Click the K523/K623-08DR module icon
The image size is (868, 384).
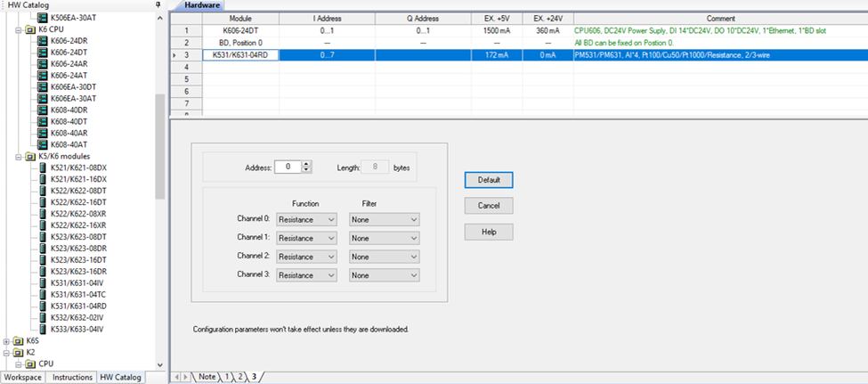pyautogui.click(x=43, y=249)
